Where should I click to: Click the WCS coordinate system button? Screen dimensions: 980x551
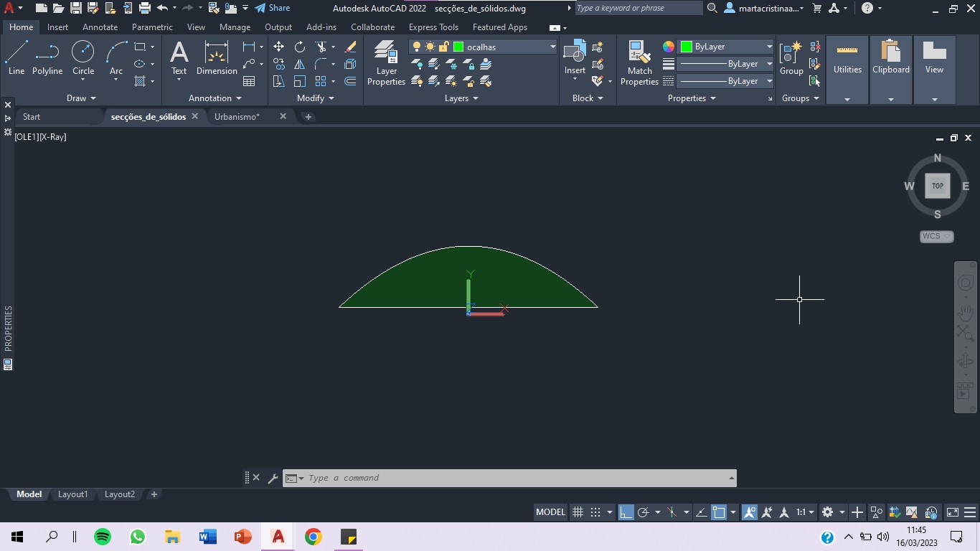[x=936, y=236]
